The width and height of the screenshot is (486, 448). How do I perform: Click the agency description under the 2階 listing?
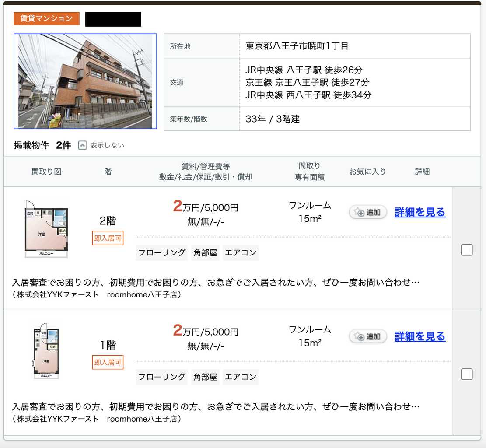pos(216,288)
